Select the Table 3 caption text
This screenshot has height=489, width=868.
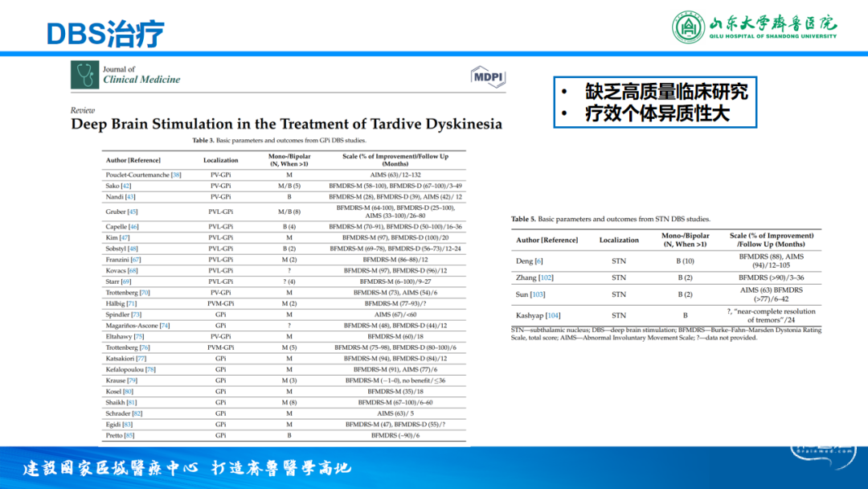(279, 141)
